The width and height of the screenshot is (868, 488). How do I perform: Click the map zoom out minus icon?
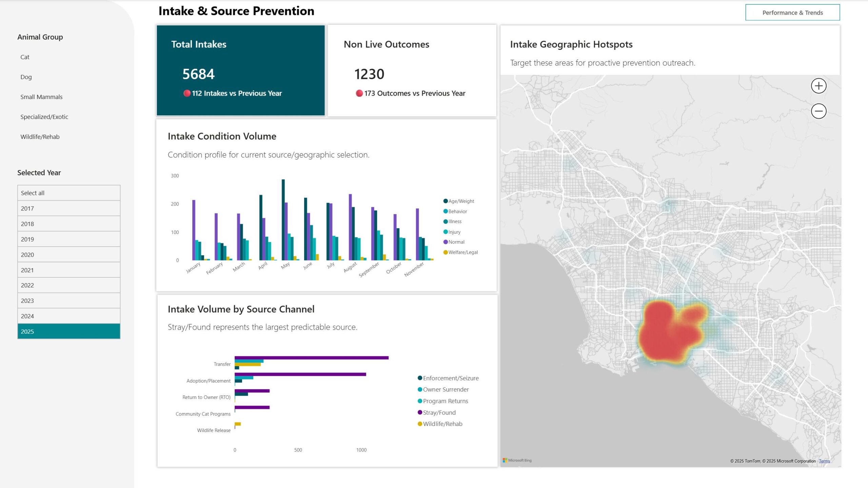pyautogui.click(x=818, y=111)
